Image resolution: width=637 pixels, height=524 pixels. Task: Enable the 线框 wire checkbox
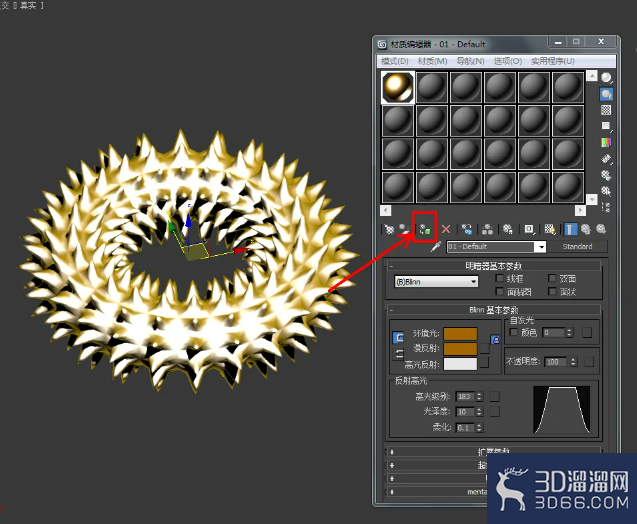[x=500, y=278]
